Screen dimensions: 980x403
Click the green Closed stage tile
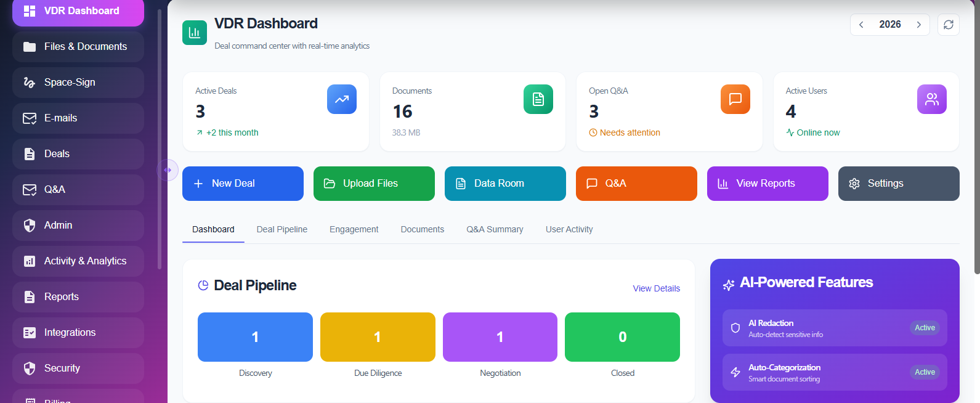click(x=622, y=337)
